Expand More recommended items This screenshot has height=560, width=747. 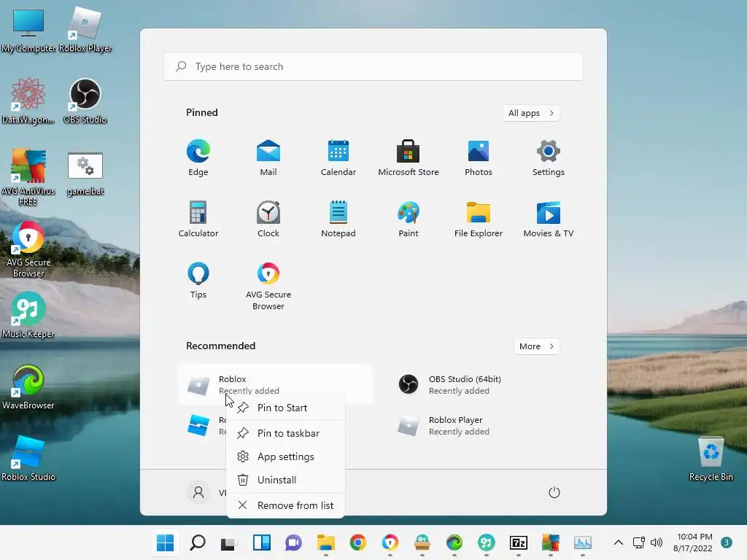tap(536, 346)
